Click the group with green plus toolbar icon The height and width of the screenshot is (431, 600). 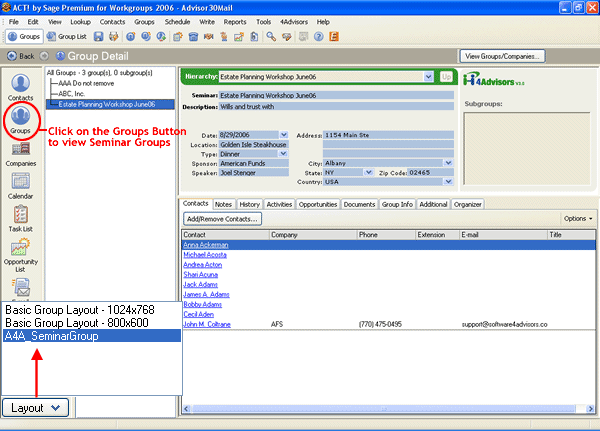click(x=161, y=37)
